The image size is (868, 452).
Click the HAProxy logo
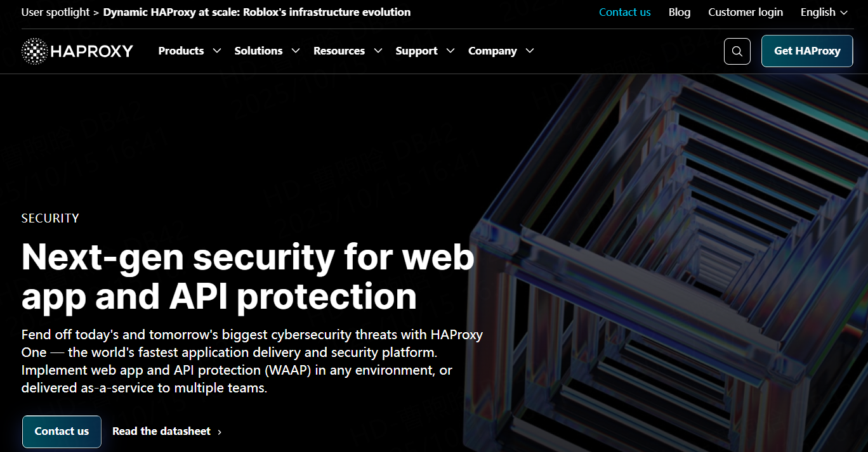77,51
